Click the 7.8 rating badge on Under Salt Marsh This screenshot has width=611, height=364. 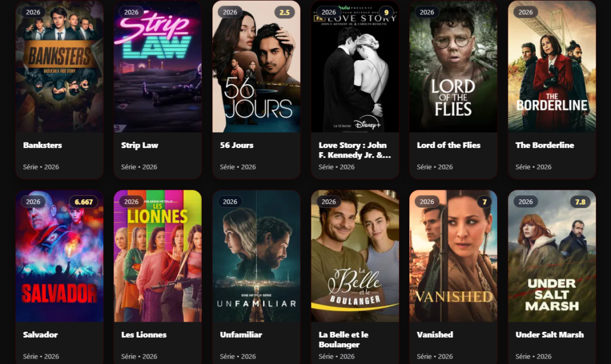click(x=580, y=202)
